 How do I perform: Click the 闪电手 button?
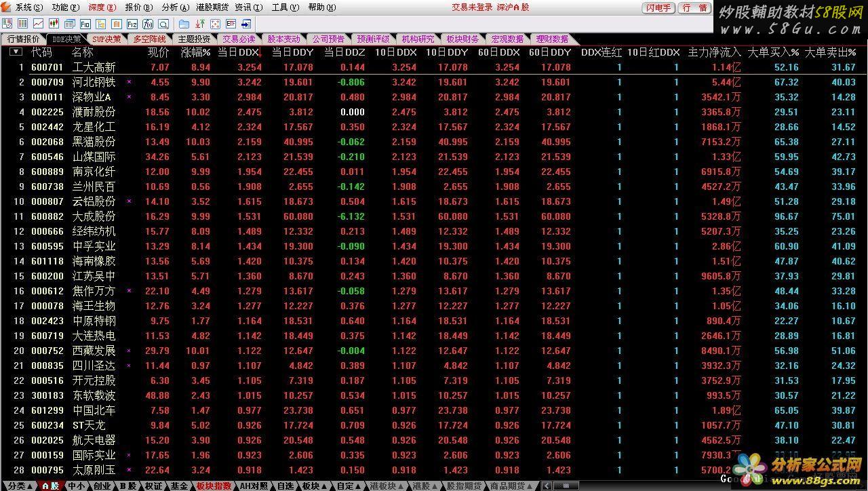658,7
